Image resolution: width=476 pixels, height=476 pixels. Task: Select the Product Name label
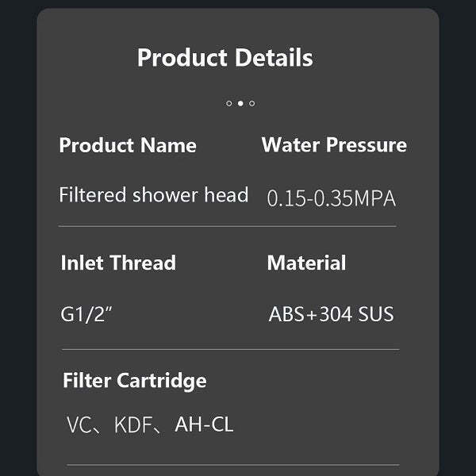[x=128, y=145]
